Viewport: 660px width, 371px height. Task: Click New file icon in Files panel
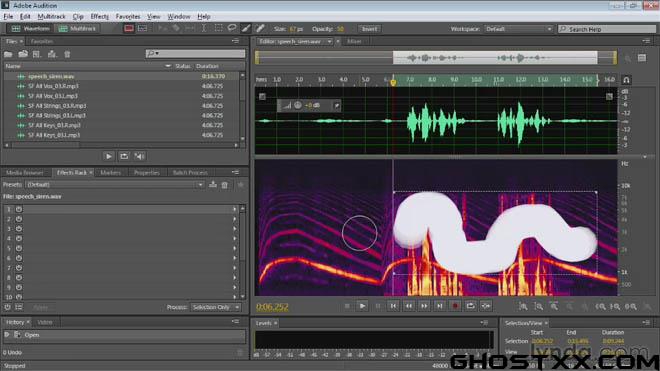(37, 54)
